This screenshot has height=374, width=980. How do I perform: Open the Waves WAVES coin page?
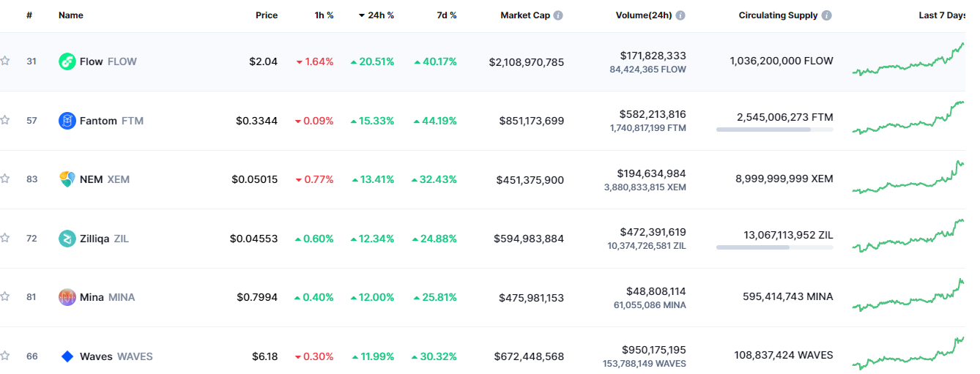tap(116, 356)
